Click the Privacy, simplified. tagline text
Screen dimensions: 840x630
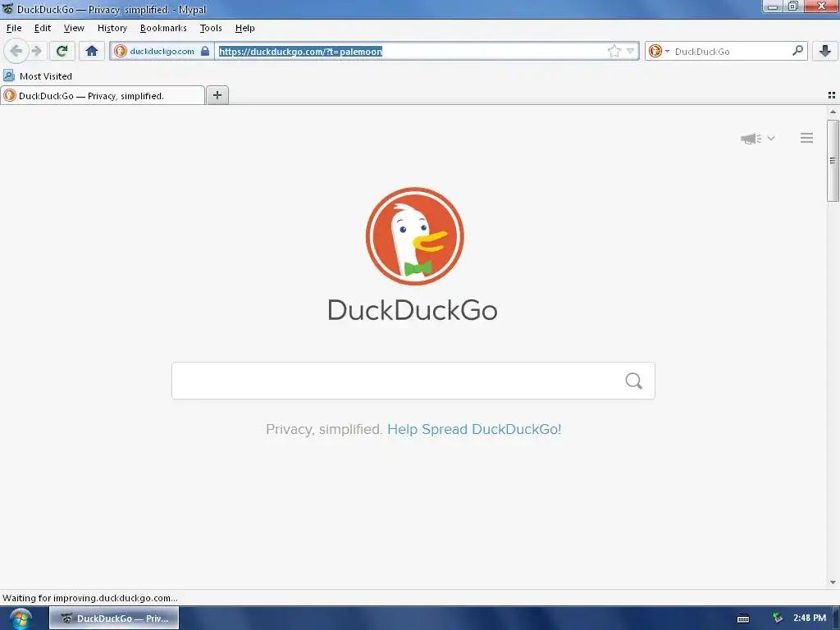[323, 429]
